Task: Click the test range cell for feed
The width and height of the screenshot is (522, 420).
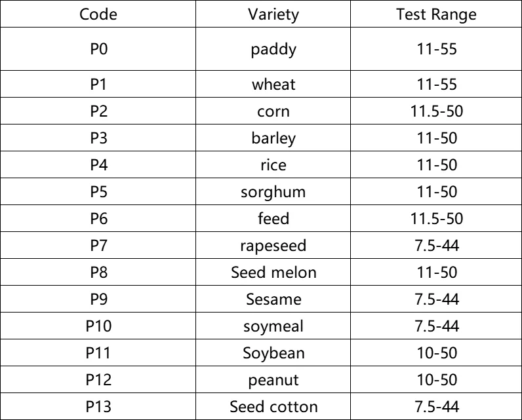Action: (x=436, y=219)
